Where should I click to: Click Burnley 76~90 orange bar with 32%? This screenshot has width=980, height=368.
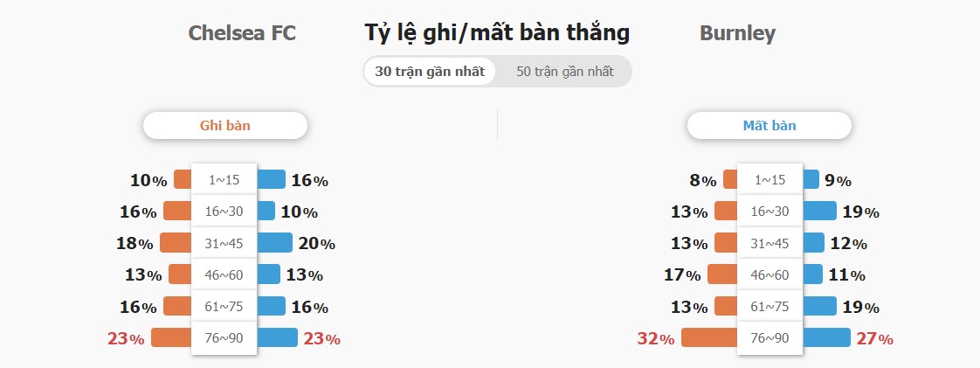(709, 337)
